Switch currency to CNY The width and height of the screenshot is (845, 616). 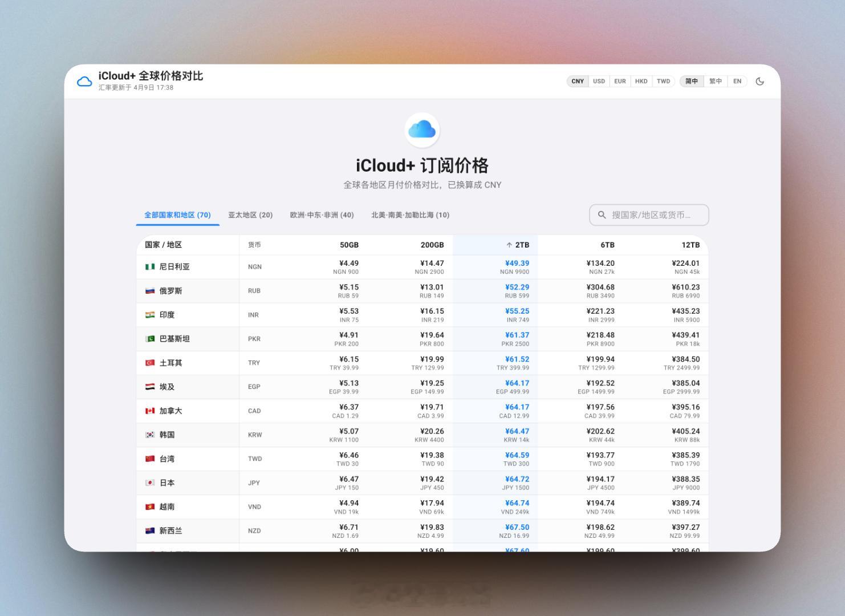pyautogui.click(x=578, y=81)
